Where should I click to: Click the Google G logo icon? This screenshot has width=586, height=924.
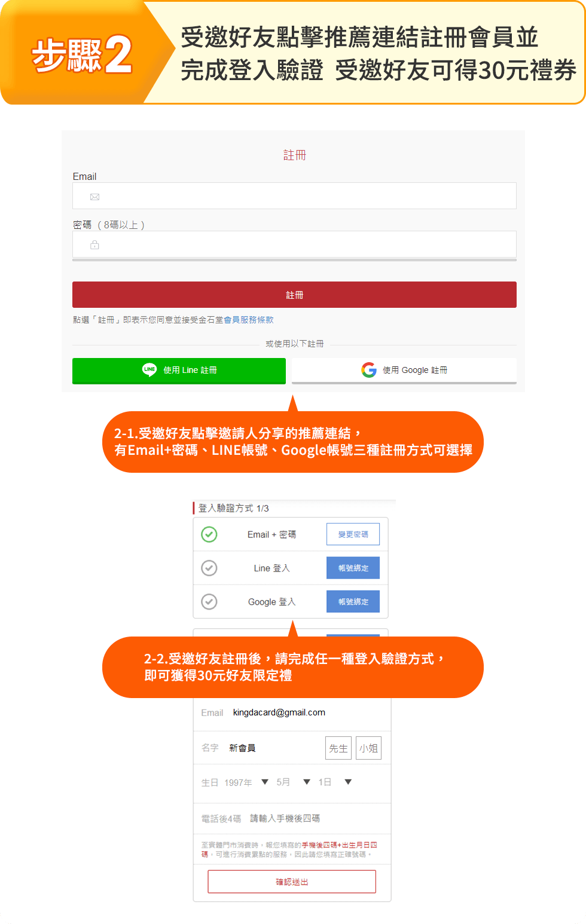(x=369, y=370)
